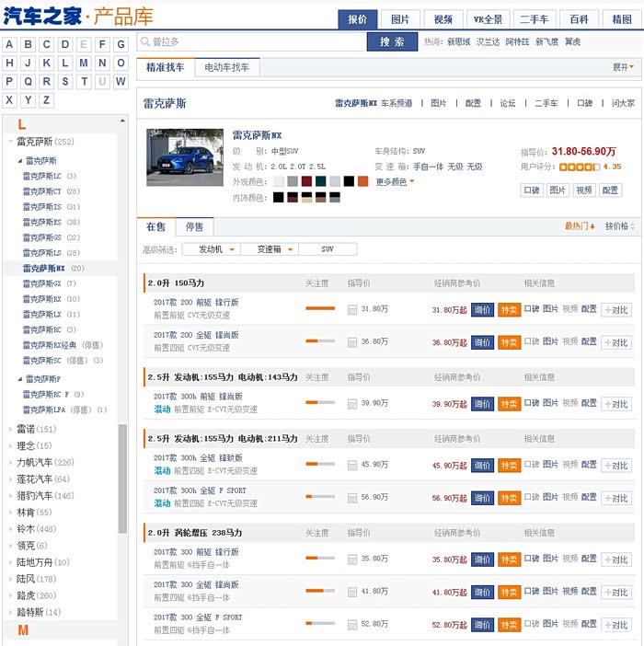Pick the dark red exterior color swatch

click(x=307, y=181)
